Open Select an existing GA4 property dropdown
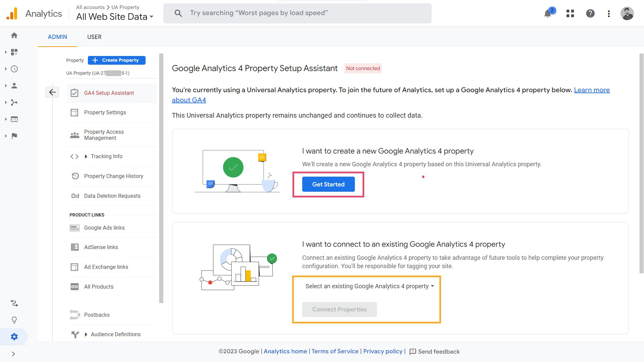The height and width of the screenshot is (362, 644). point(370,286)
